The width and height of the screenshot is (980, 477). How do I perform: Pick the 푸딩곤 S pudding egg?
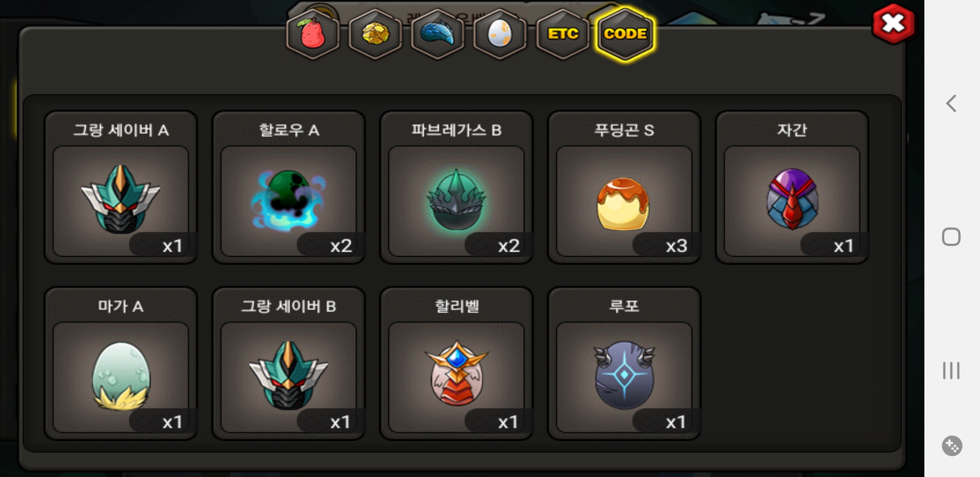tap(624, 187)
